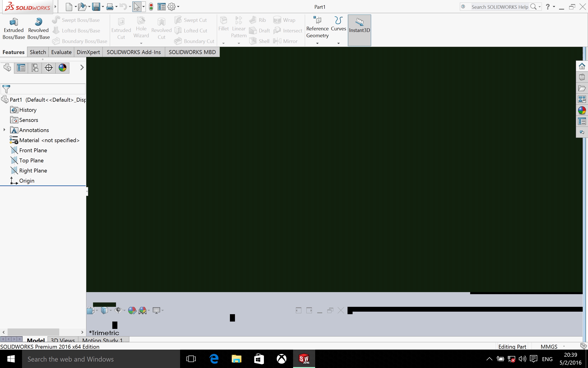
Task: Open File Explorer folder in task pane
Action: [582, 88]
